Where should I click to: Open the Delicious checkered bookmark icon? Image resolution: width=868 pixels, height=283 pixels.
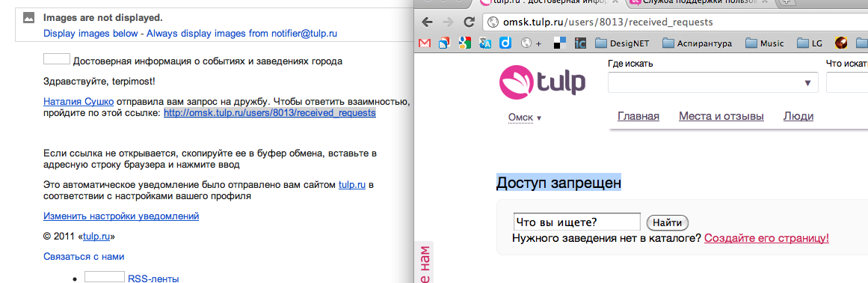tap(560, 43)
